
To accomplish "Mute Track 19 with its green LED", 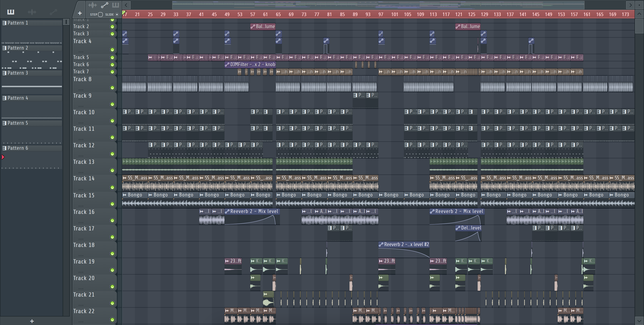I will tap(112, 270).
